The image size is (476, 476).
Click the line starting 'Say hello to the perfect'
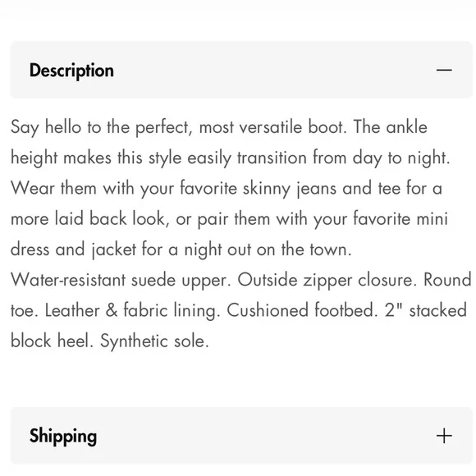[219, 127]
